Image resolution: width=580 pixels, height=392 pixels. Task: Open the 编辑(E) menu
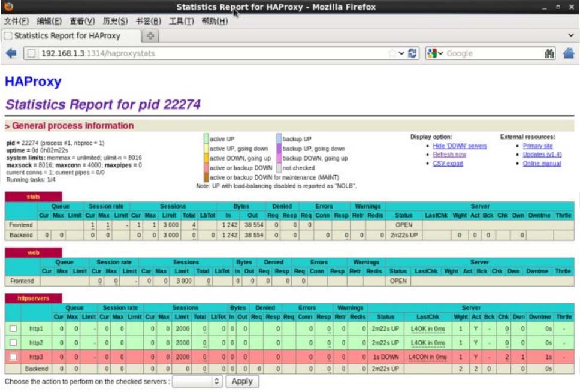point(49,21)
